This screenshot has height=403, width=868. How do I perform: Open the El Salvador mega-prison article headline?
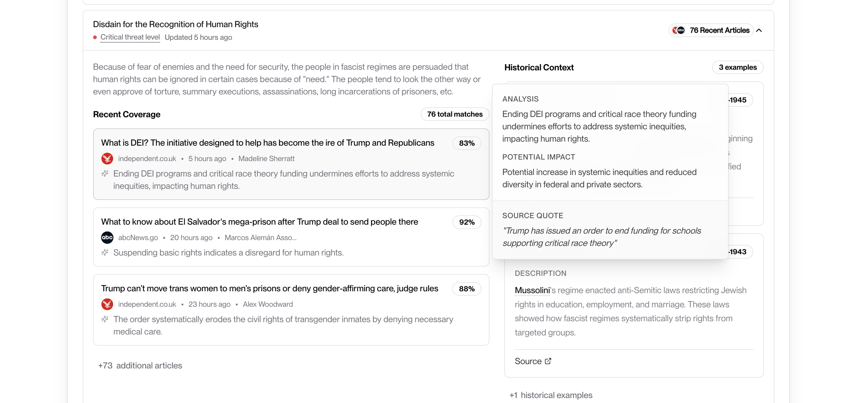260,222
